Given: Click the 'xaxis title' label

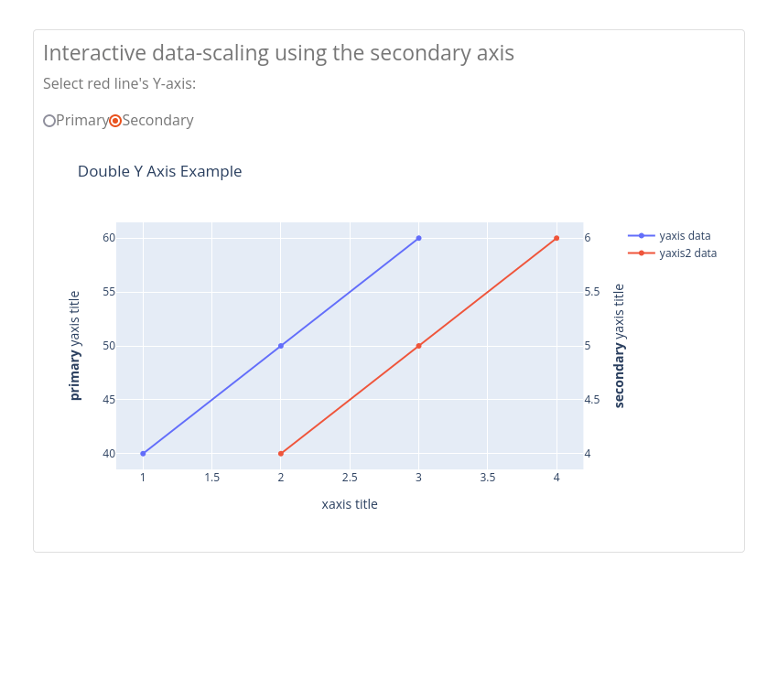Looking at the screenshot, I should coord(350,504).
